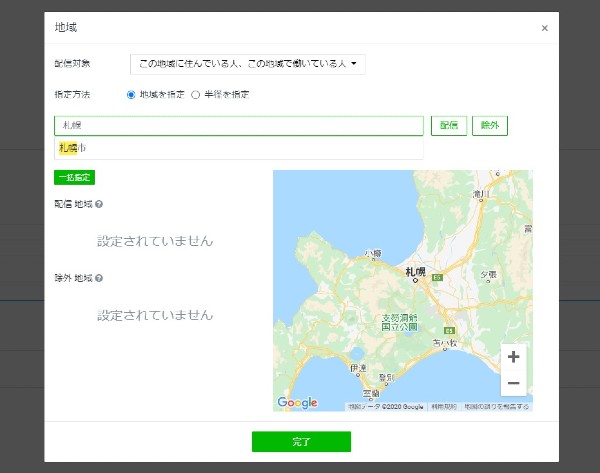Click the Google logo on the map
The width and height of the screenshot is (600, 473).
(x=297, y=403)
